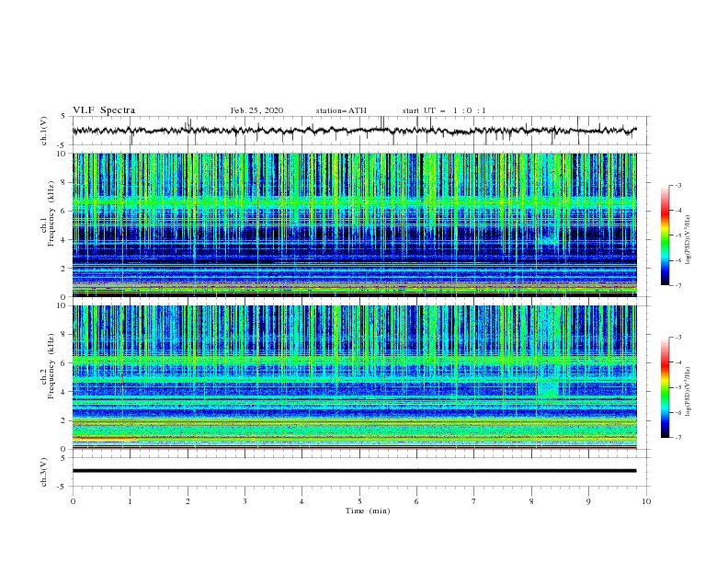Click the time axis tick label '10'
This screenshot has width=728, height=563.
(x=646, y=501)
